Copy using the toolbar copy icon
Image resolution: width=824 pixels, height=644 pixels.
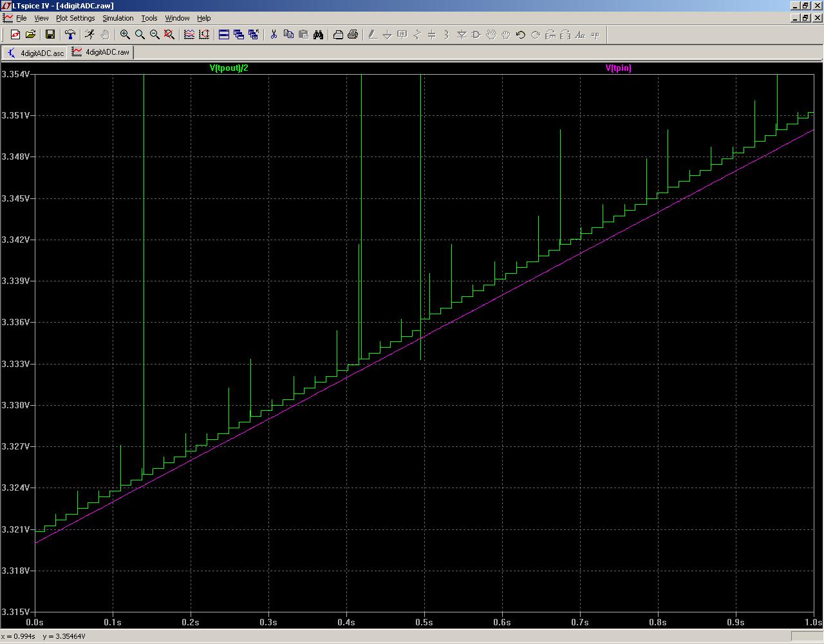tap(288, 35)
